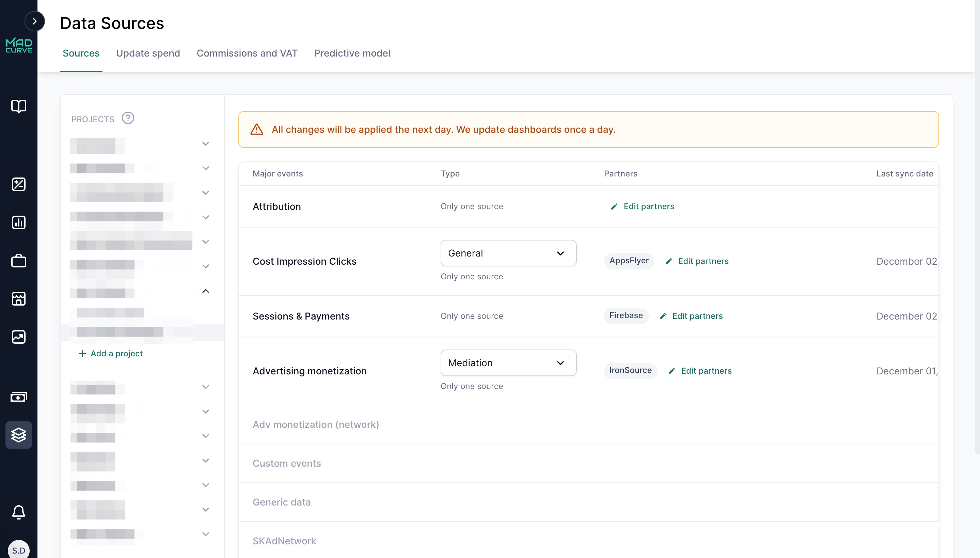Open notifications bell icon
980x558 pixels.
pyautogui.click(x=18, y=512)
